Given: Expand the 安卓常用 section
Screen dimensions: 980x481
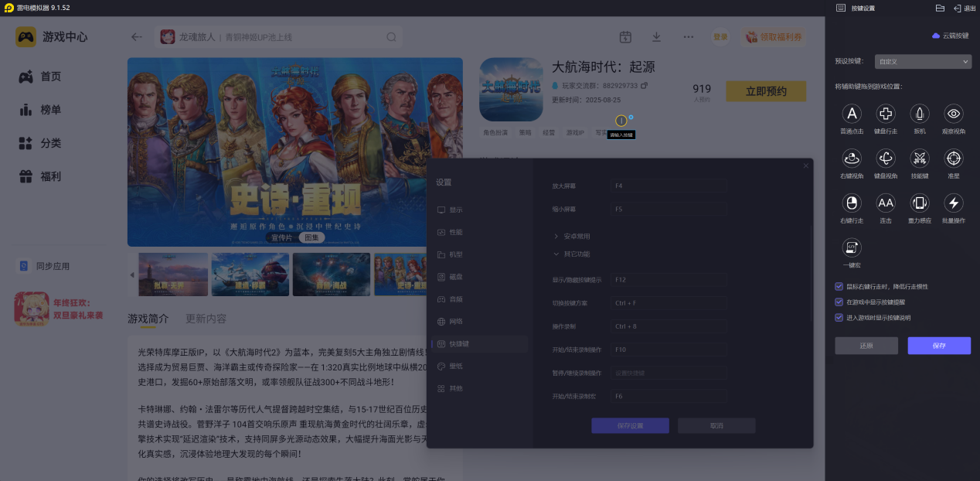Looking at the screenshot, I should click(572, 236).
